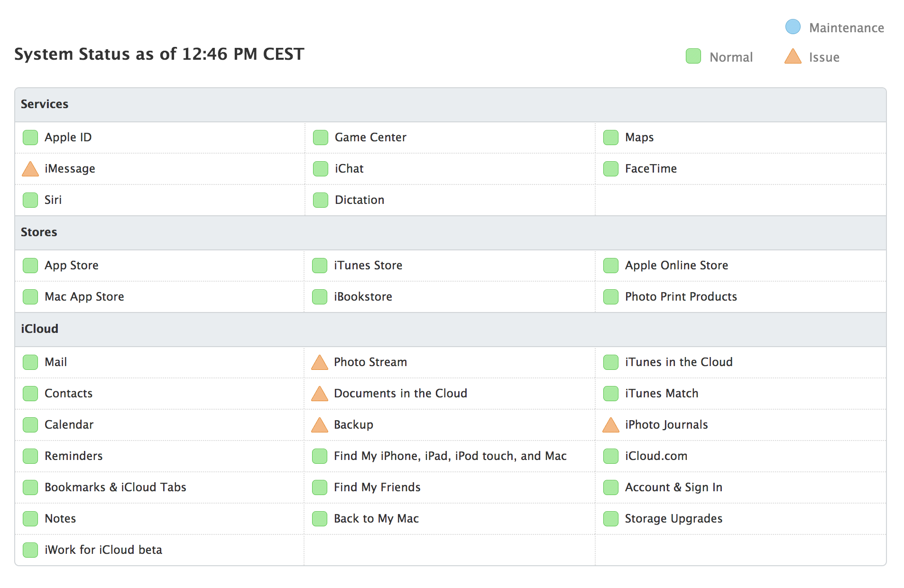Image resolution: width=904 pixels, height=588 pixels.
Task: Click the status icon beside FaceTime
Action: point(611,169)
